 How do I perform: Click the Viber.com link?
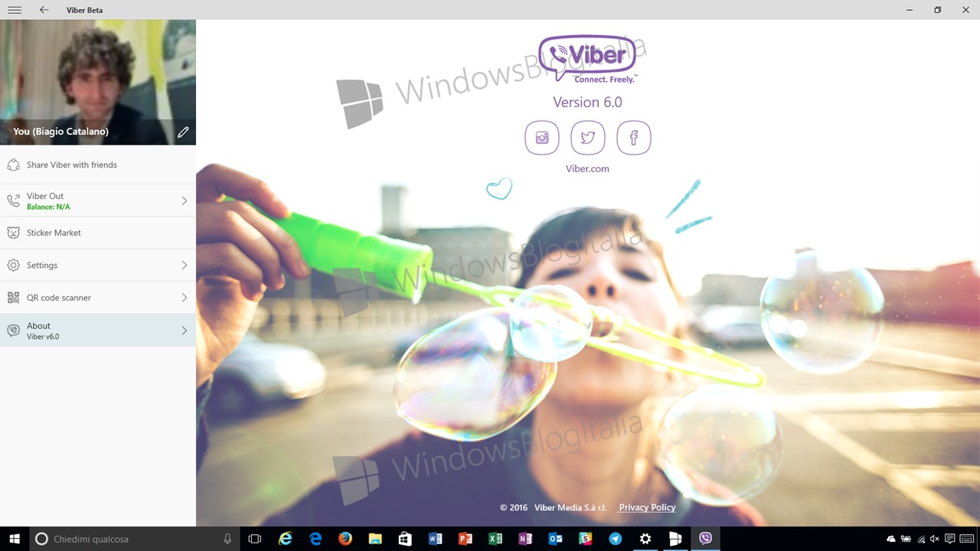tap(587, 169)
